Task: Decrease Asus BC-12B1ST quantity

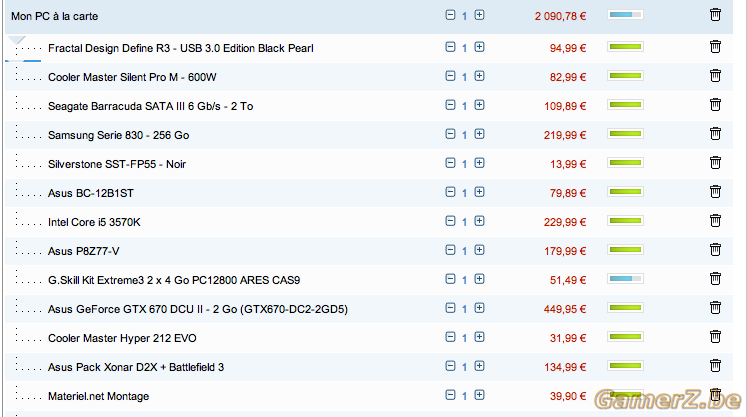Action: (450, 192)
